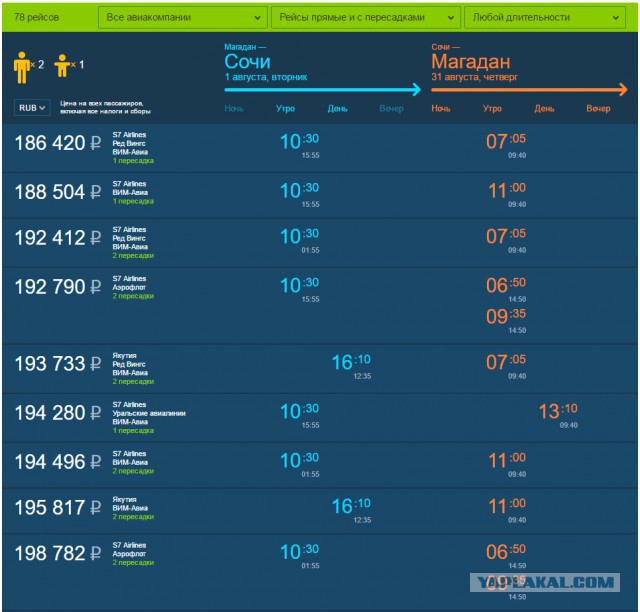The width and height of the screenshot is (640, 612).
Task: Open the 'Все авиакомпании' airline filter dropdown
Action: click(182, 18)
